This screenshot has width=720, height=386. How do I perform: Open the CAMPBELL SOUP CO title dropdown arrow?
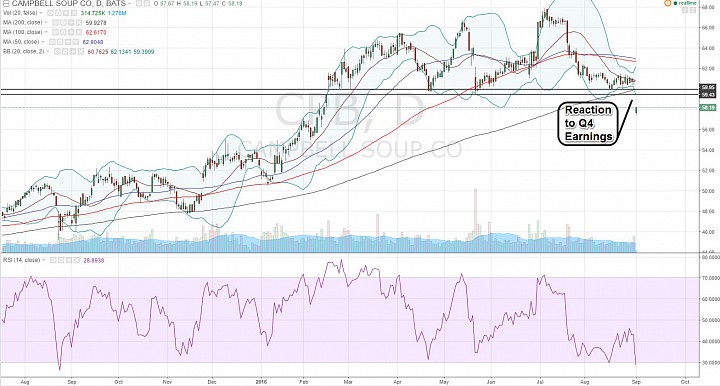(129, 4)
